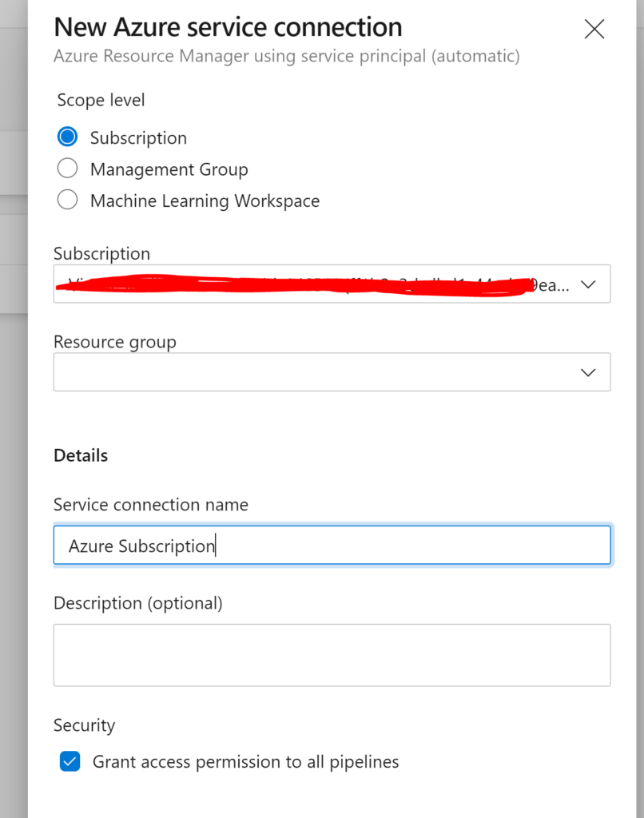Open the Subscription dropdown list
Screen dimensions: 644x818
(332, 284)
